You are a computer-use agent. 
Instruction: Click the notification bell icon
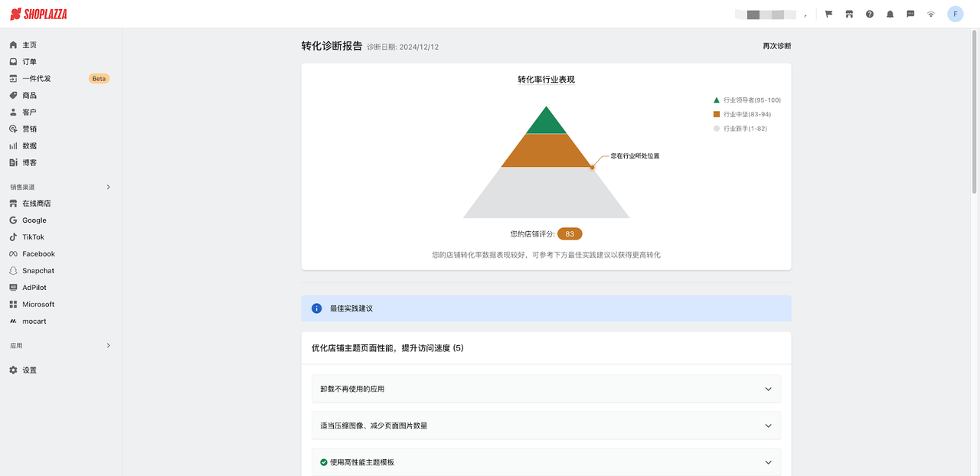tap(889, 14)
